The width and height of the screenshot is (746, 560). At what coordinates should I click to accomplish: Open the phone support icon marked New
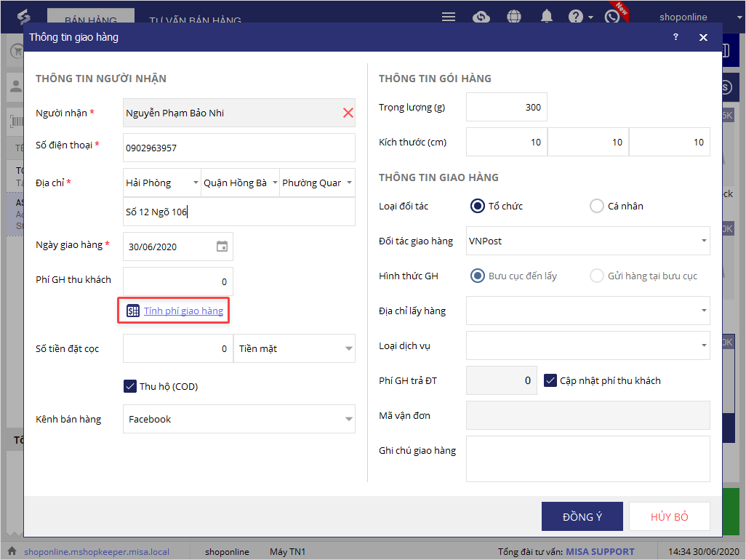(x=612, y=17)
